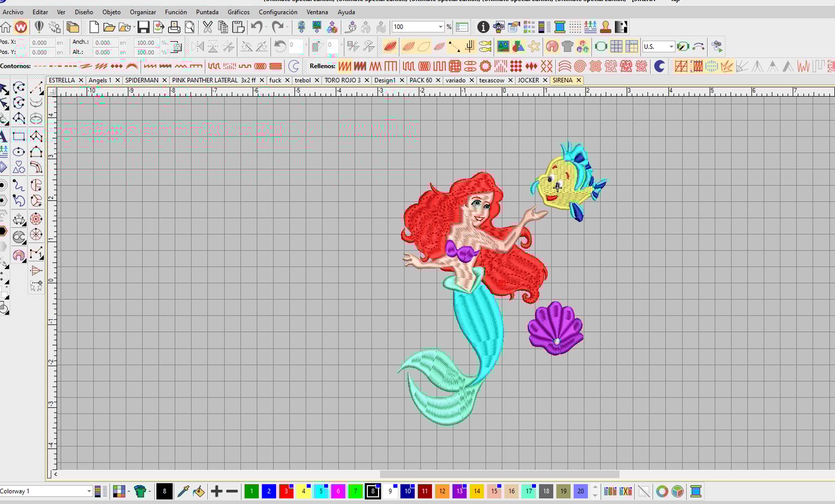The width and height of the screenshot is (835, 504).
Task: Show or hide bitmap artwork
Action: [503, 47]
